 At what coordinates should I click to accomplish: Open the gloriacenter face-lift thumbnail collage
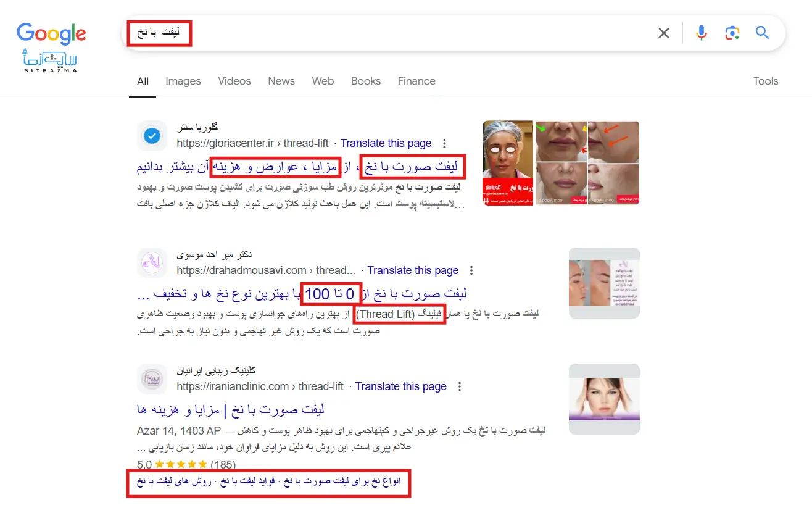pos(561,163)
